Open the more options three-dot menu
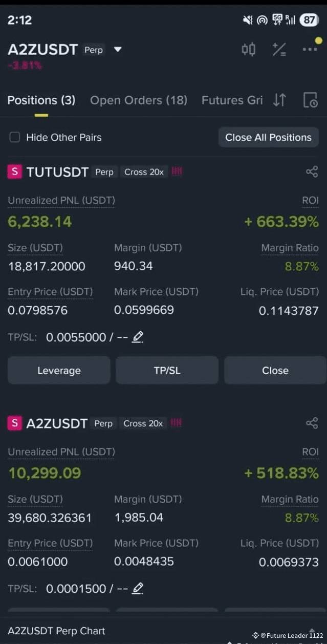 click(311, 49)
